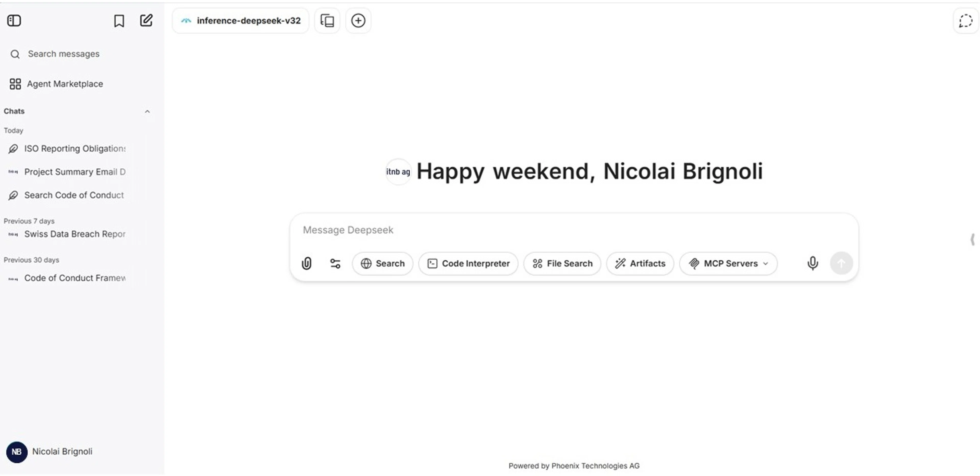The width and height of the screenshot is (980, 476).
Task: Click the send message arrow button
Action: (x=841, y=264)
